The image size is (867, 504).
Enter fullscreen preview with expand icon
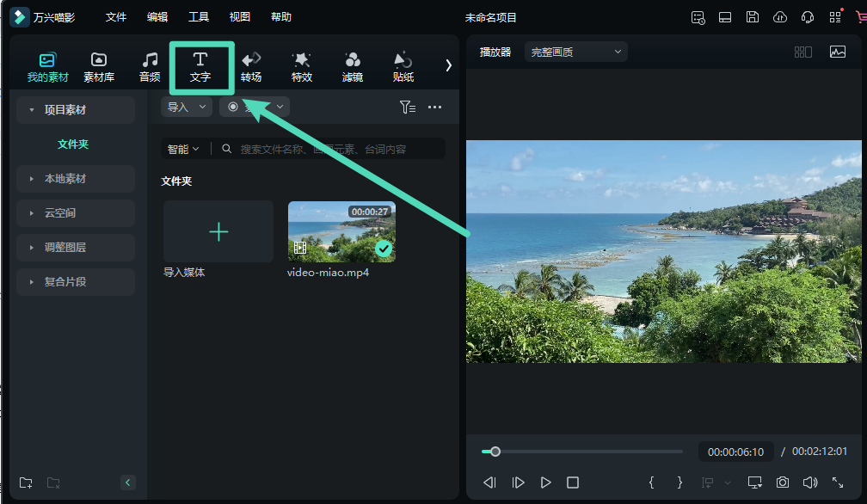(838, 482)
